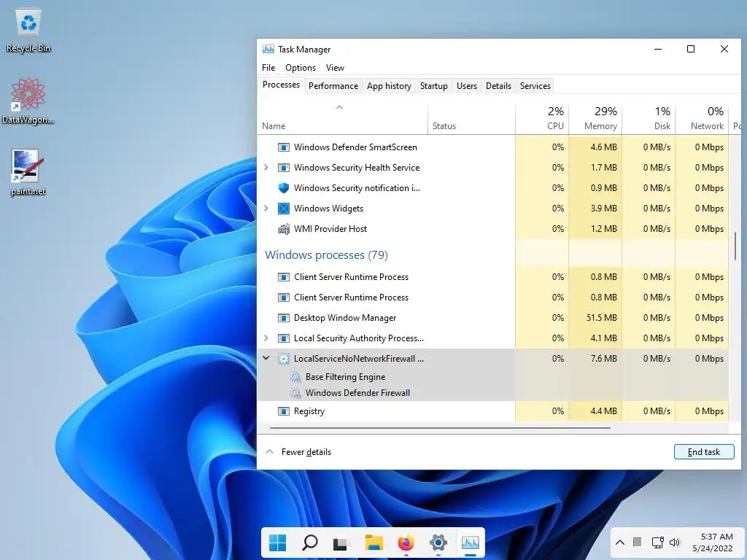Open taskbar Search
The width and height of the screenshot is (747, 560).
[309, 542]
